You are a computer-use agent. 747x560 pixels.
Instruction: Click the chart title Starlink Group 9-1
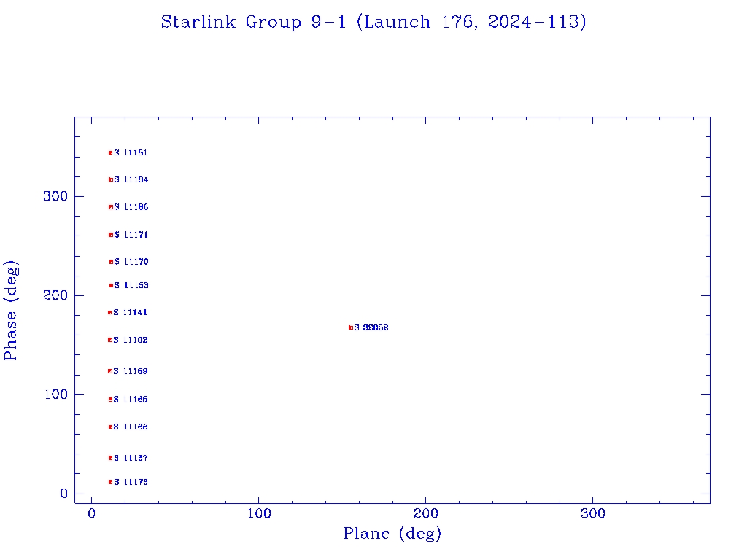[373, 23]
